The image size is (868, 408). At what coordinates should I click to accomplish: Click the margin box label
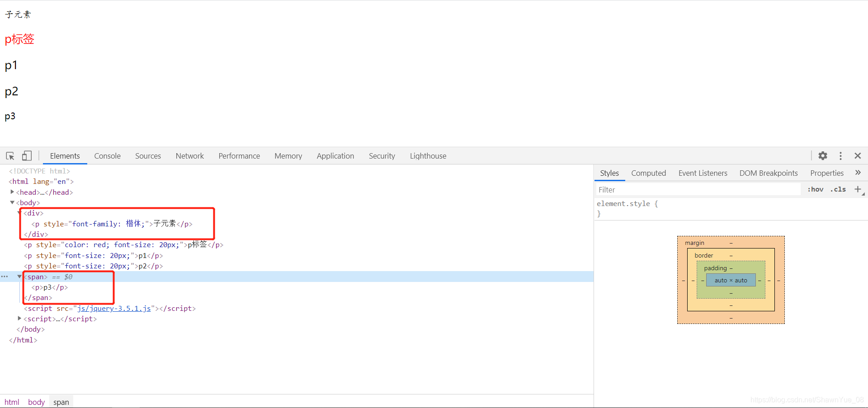coord(694,243)
